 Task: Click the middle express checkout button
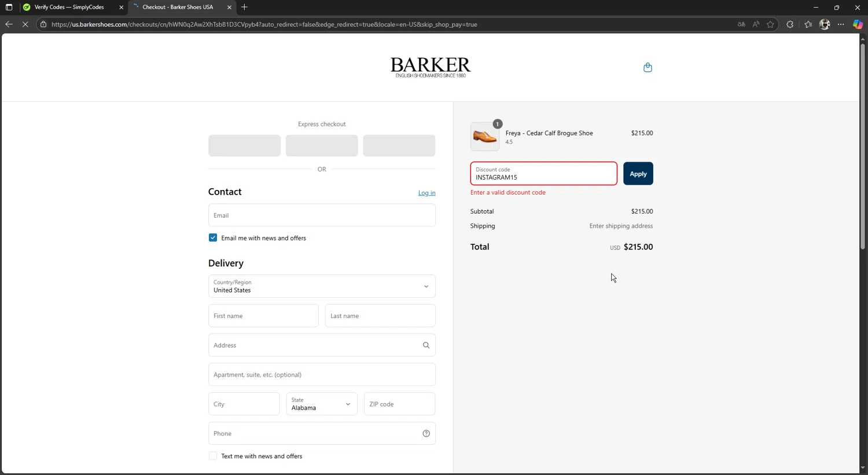coord(322,145)
